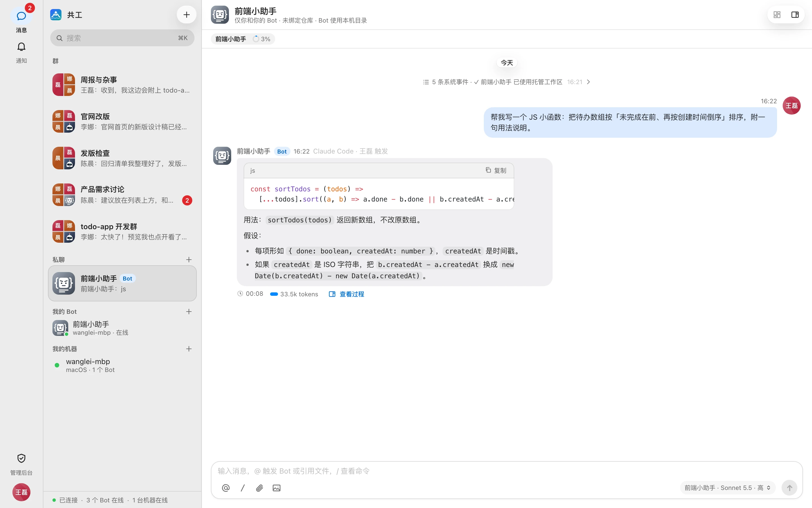The width and height of the screenshot is (812, 508).
Task: Click the message input box
Action: [506, 471]
